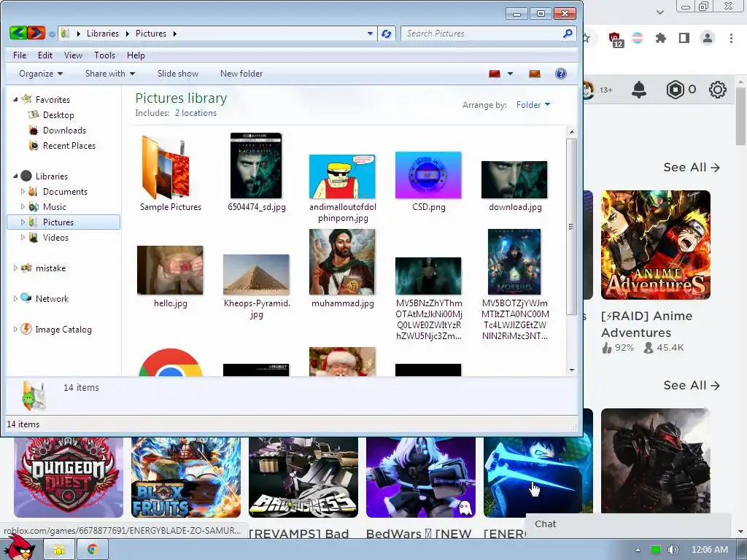
Task: Select the 6504474_sd.jpg thumbnail
Action: tap(256, 166)
